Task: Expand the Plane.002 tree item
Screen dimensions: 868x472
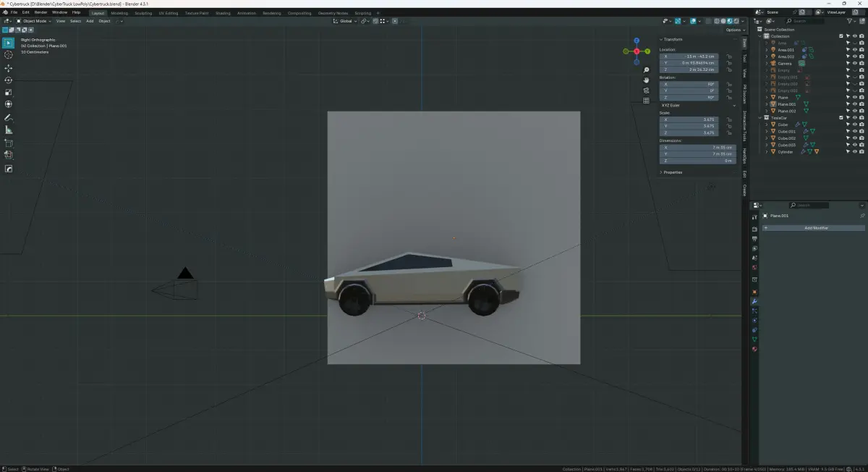Action: [767, 111]
